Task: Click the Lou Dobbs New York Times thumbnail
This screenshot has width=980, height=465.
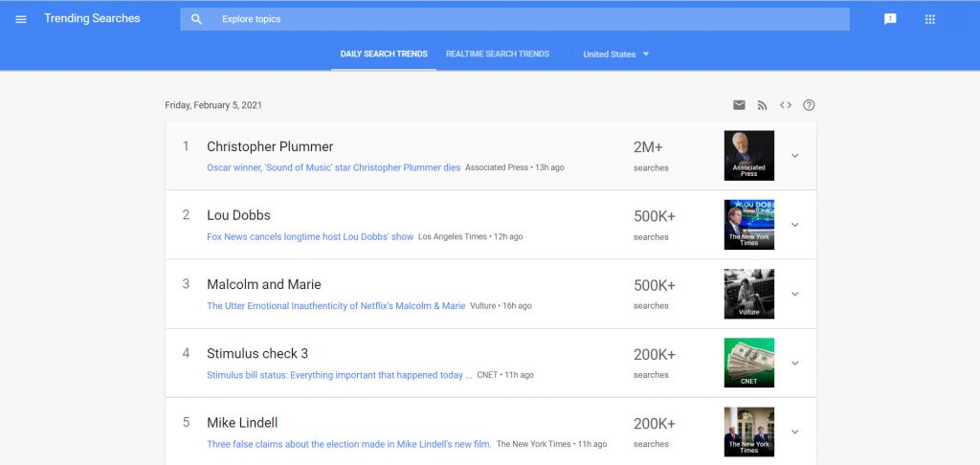Action: (x=748, y=225)
